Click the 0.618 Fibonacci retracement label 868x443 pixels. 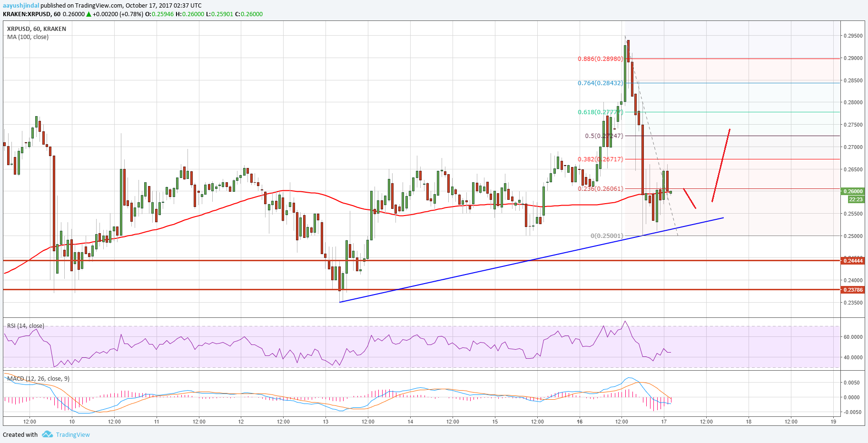click(601, 112)
